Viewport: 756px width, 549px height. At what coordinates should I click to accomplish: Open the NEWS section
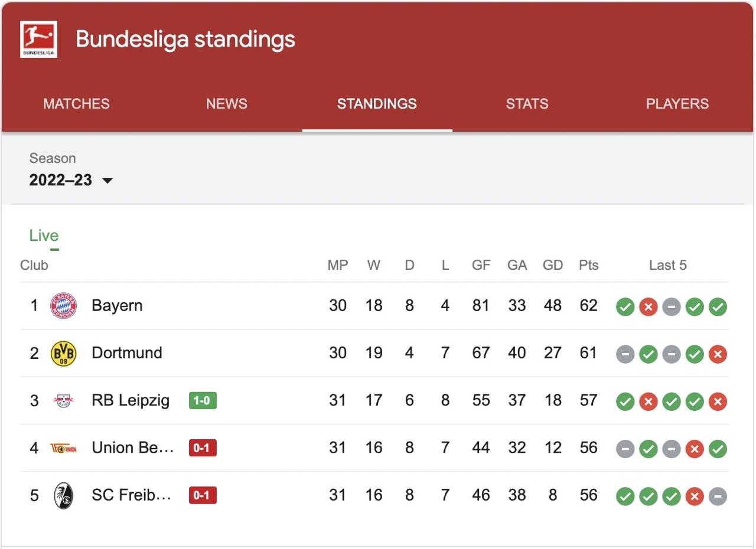pos(226,104)
